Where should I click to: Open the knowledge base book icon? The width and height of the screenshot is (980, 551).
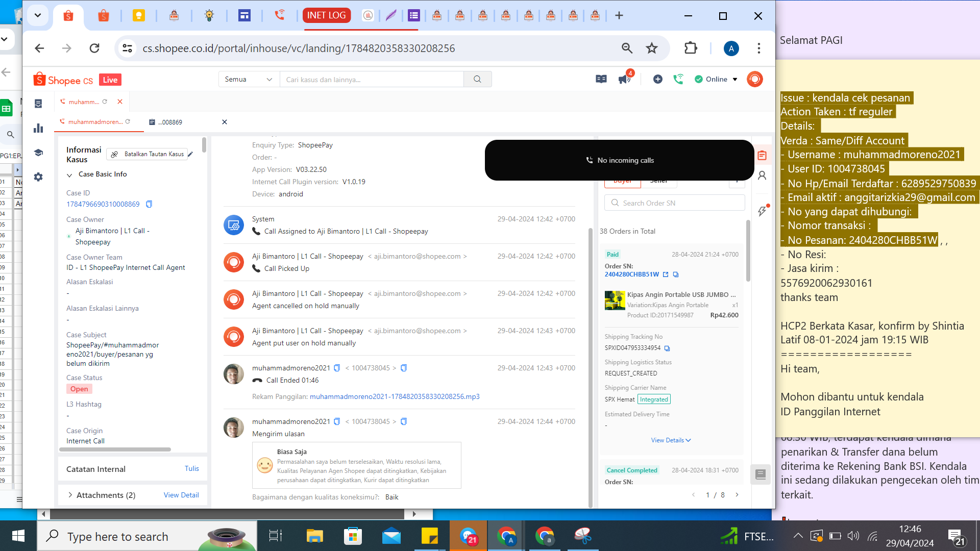tap(601, 79)
